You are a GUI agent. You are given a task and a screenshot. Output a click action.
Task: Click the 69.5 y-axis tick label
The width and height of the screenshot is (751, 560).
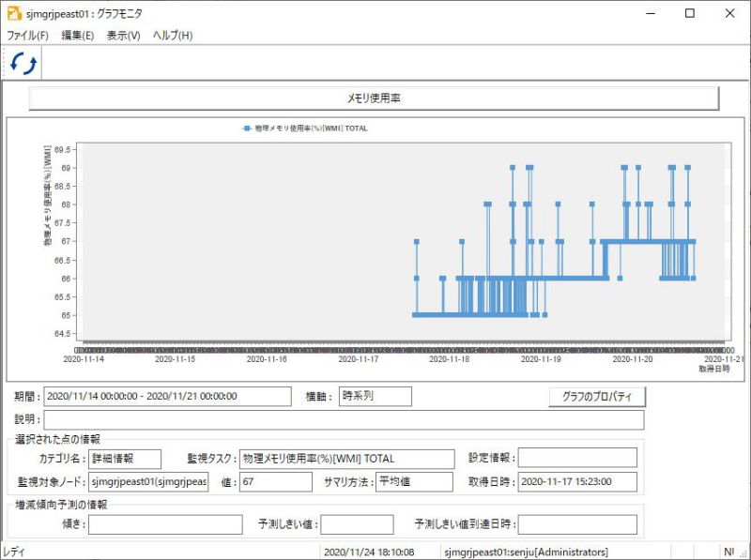62,150
